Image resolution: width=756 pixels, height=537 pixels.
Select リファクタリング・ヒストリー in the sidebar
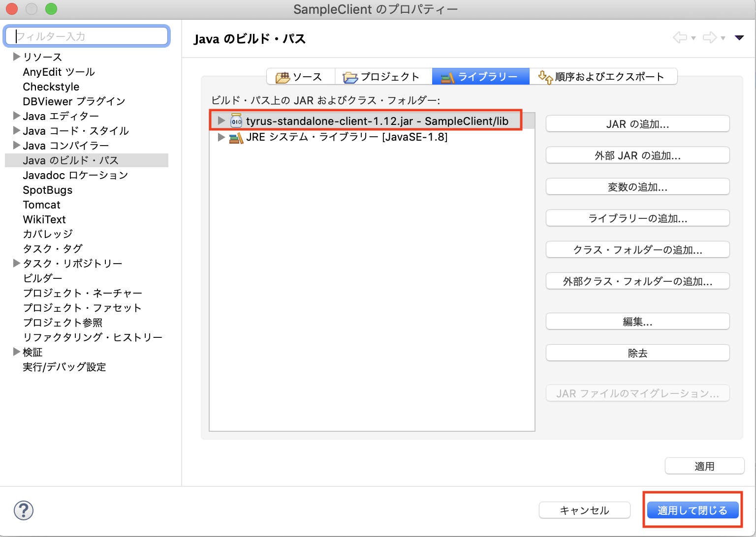click(x=93, y=337)
